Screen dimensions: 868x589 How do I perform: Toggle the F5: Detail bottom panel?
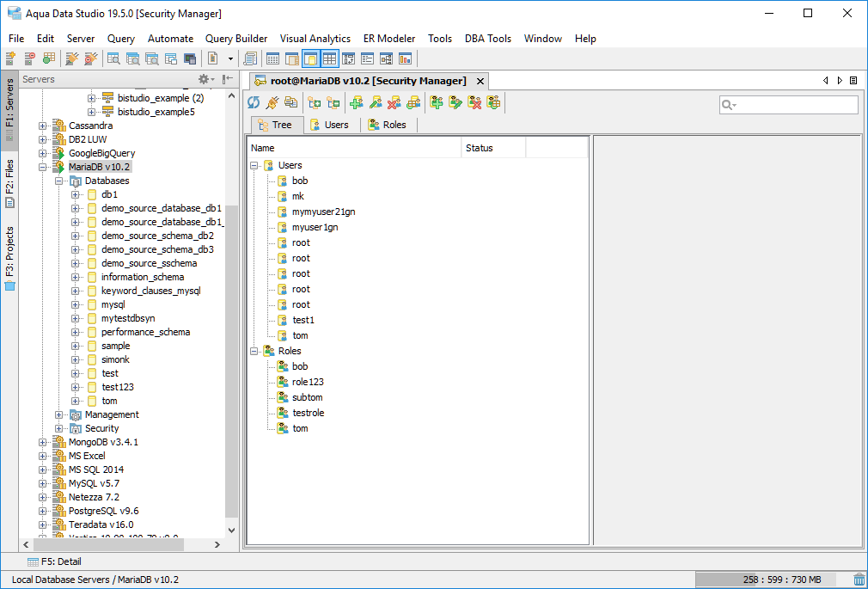click(x=54, y=561)
